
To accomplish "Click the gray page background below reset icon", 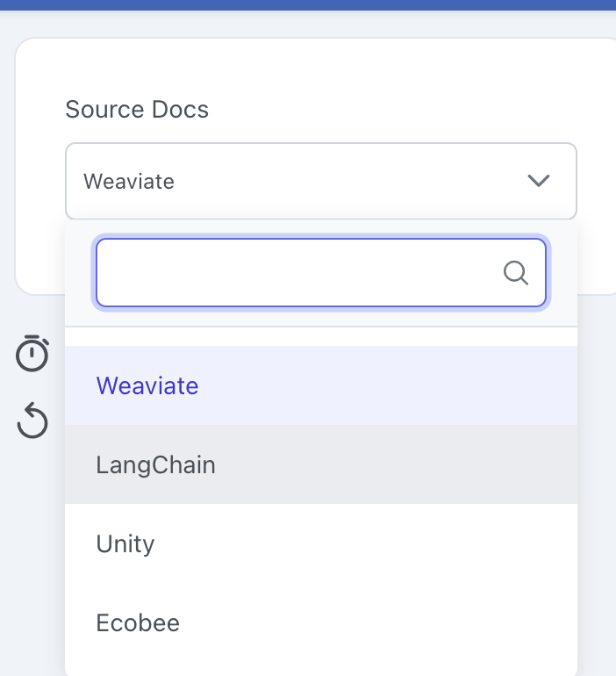I will [32, 539].
